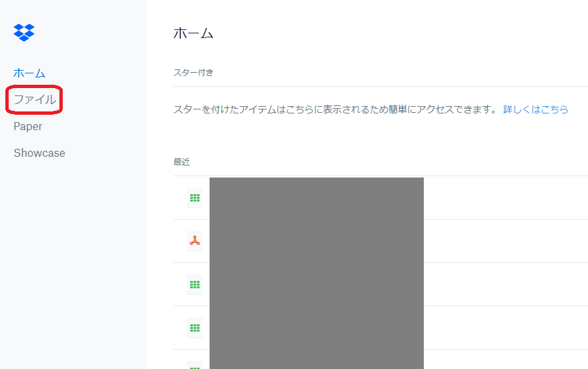Click the ホーム page title heading
This screenshot has width=588, height=369.
pyautogui.click(x=193, y=33)
